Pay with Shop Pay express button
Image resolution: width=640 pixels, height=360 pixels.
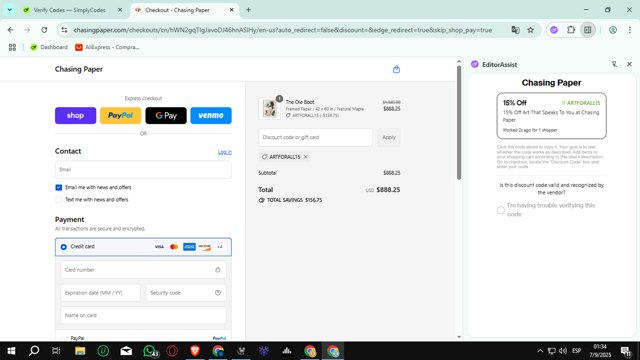coord(76,116)
